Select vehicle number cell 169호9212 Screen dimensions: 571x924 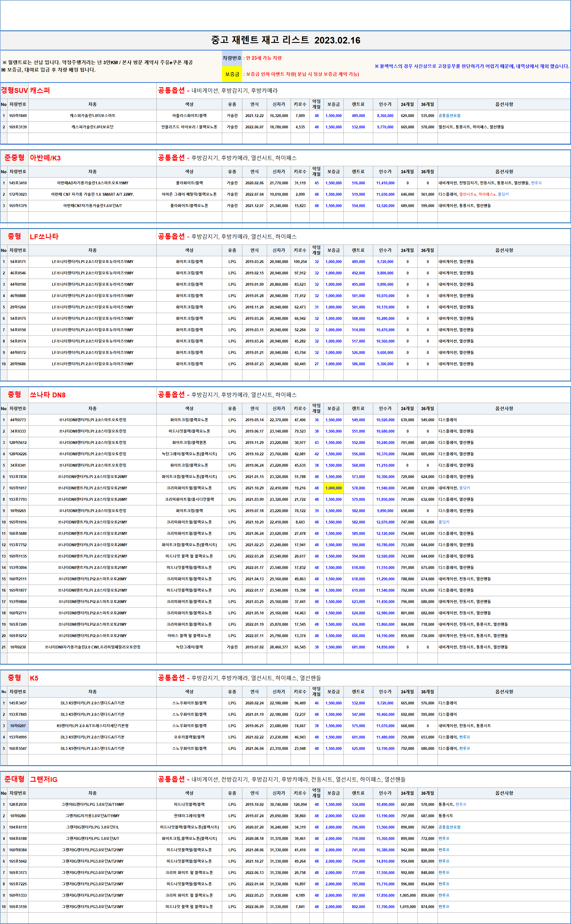pos(18,636)
